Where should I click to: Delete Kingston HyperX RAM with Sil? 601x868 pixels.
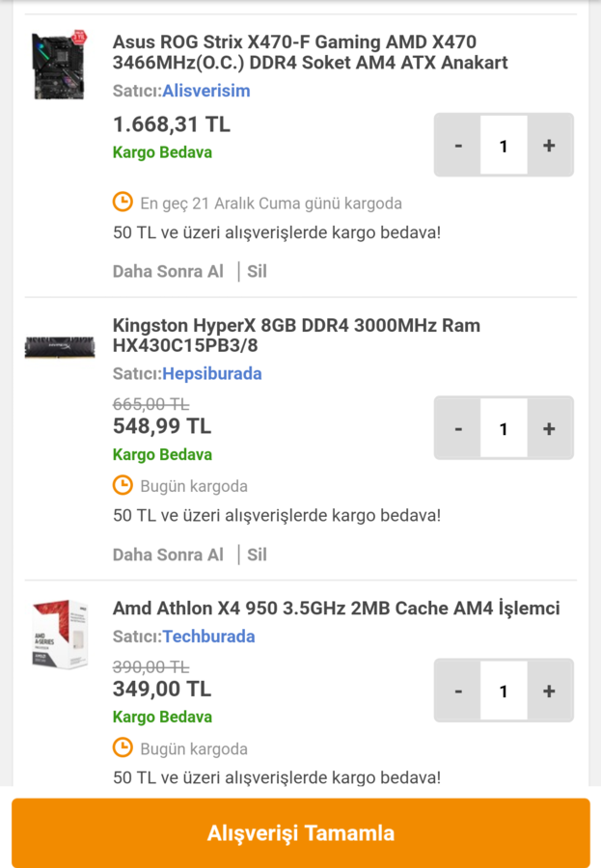pos(257,555)
